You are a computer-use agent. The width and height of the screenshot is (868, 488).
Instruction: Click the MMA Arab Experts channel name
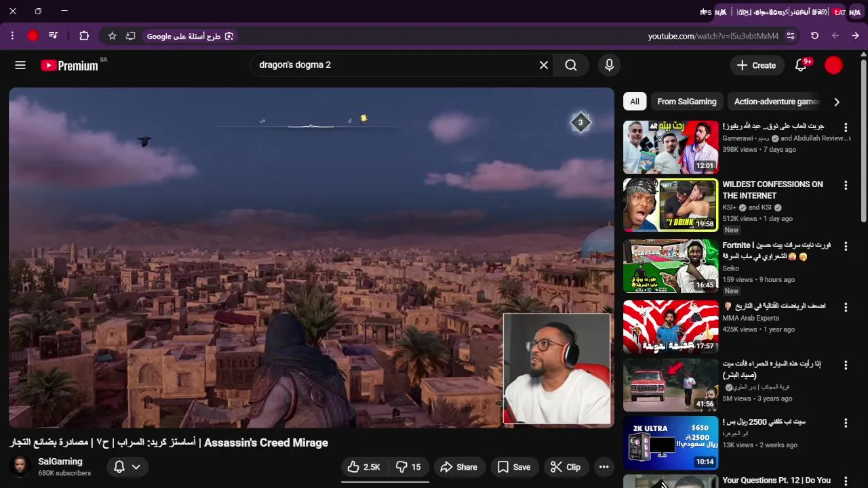coord(751,318)
